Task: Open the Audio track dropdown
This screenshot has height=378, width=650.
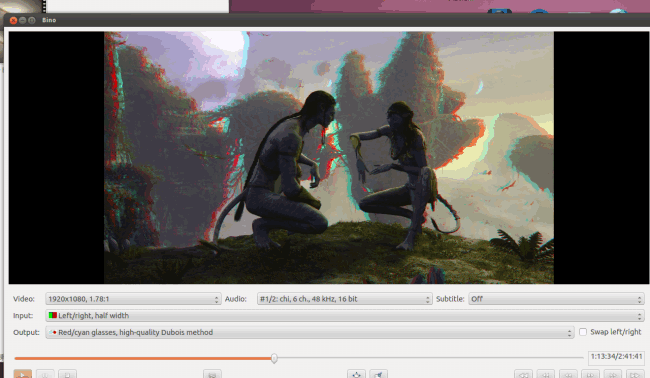Action: coord(344,299)
